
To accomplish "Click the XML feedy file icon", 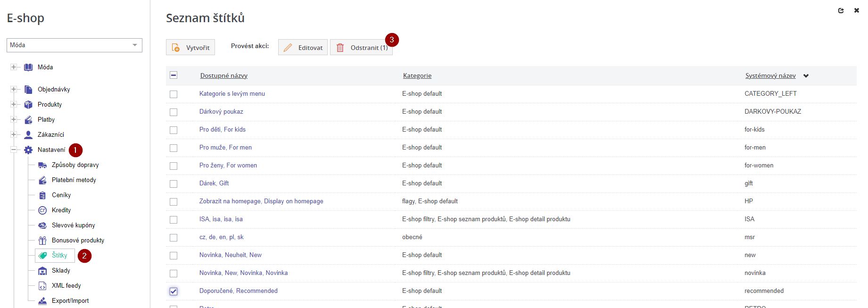I will pyautogui.click(x=42, y=286).
